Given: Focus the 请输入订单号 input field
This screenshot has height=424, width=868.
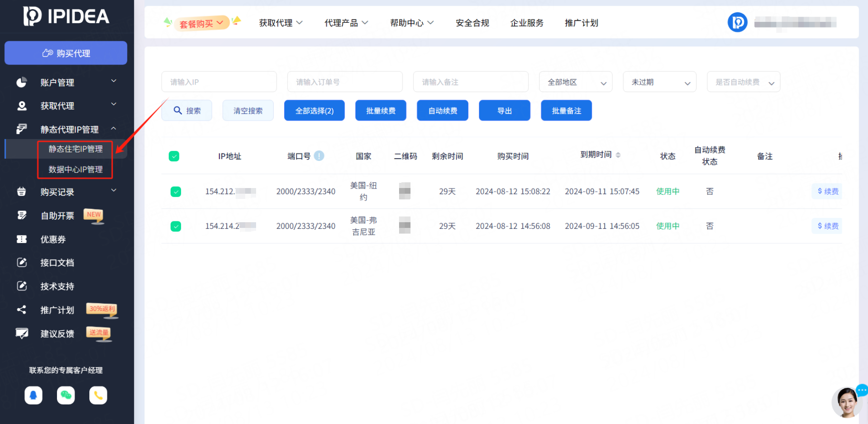Looking at the screenshot, I should click(x=345, y=82).
